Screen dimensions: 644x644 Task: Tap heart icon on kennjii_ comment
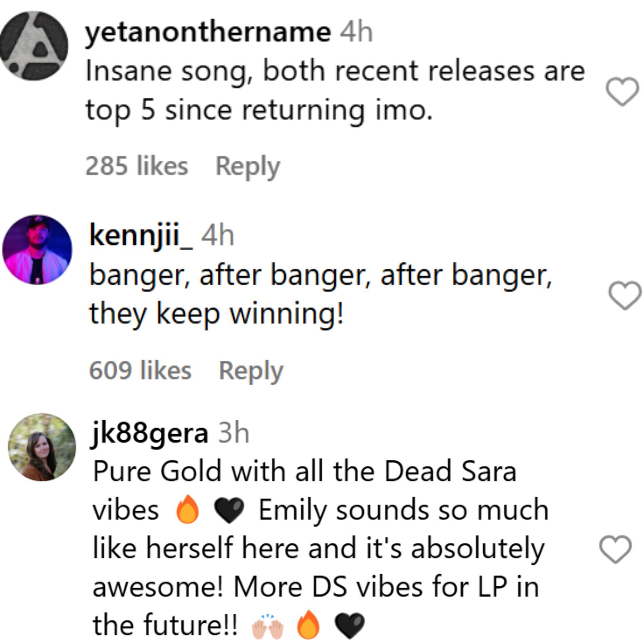(x=625, y=296)
